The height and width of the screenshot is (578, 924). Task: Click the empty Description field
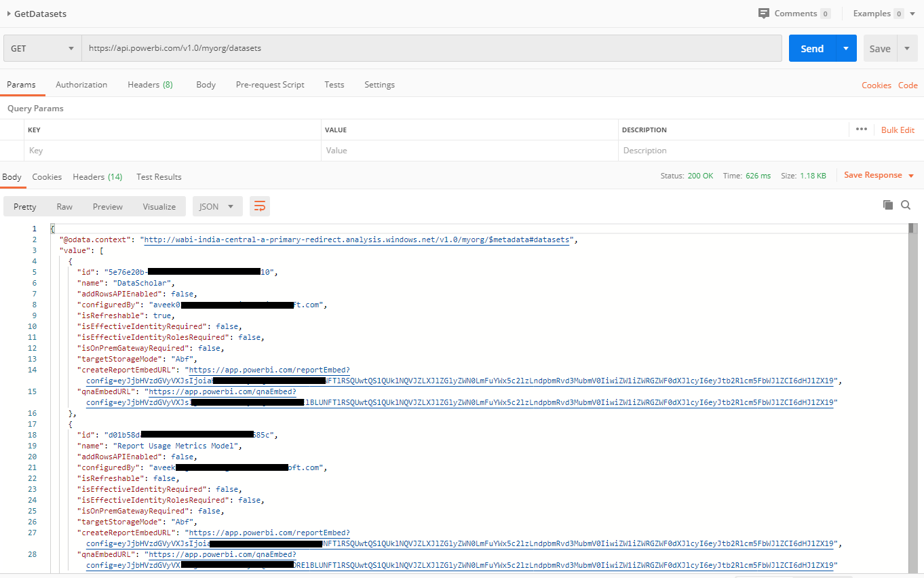[x=771, y=151]
